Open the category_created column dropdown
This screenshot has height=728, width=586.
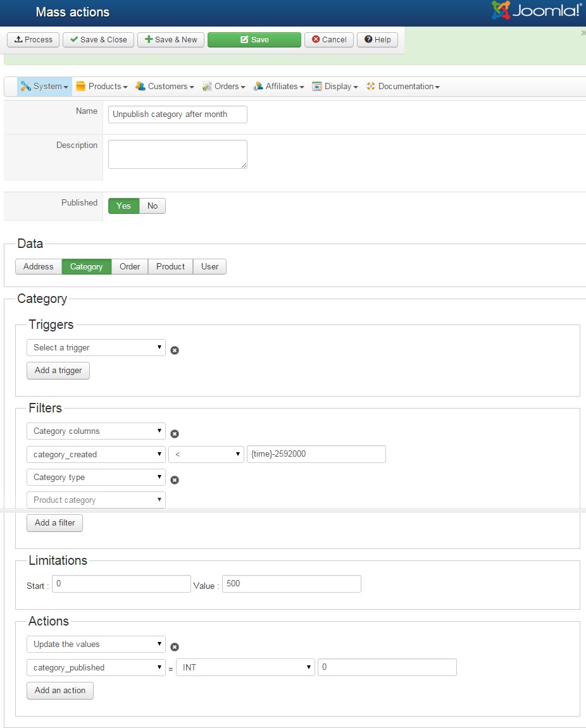click(96, 454)
